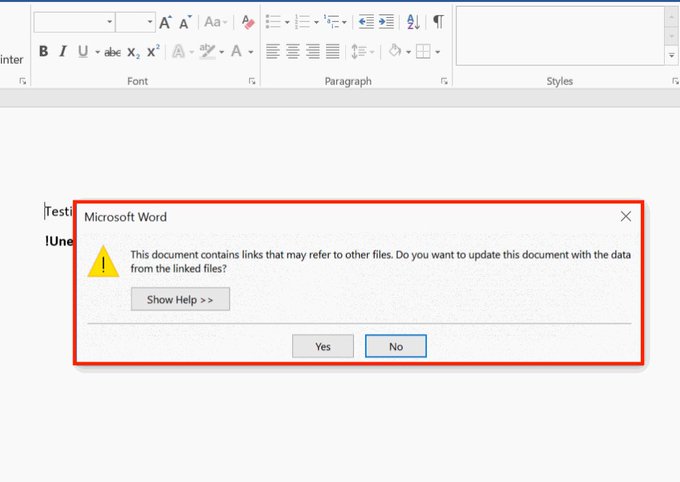Open Borders dropdown arrow

[x=438, y=52]
